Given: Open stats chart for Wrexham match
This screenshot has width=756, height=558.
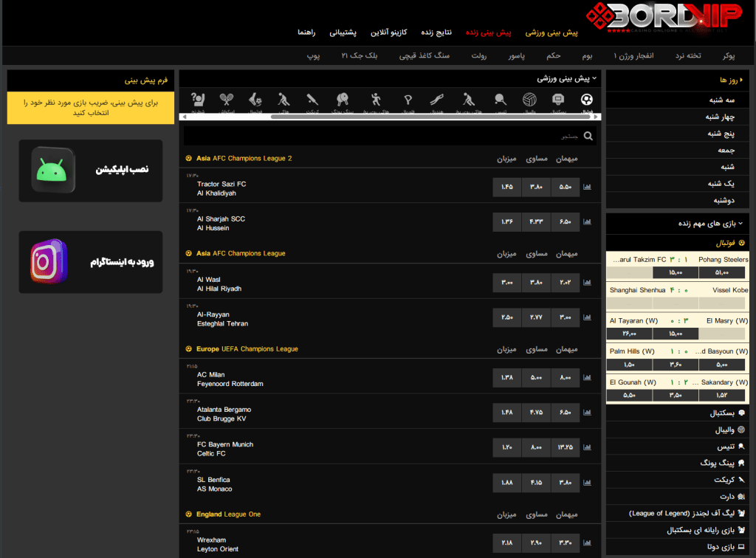Looking at the screenshot, I should point(587,542).
